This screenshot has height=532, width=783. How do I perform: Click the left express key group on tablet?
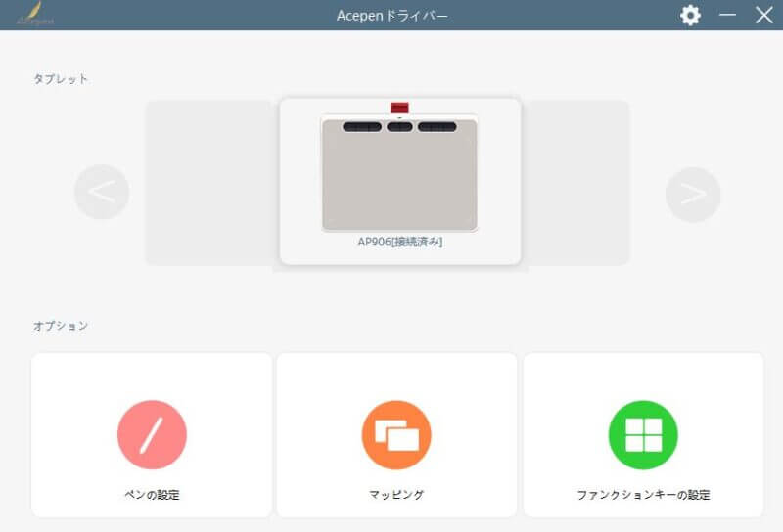361,126
